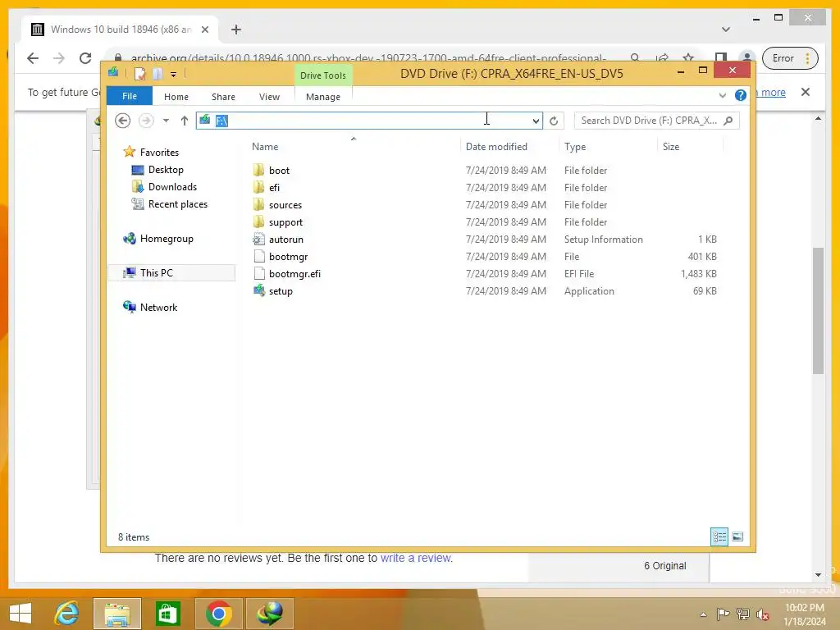Select the bootmgr file icon
The height and width of the screenshot is (630, 840).
[x=258, y=256]
